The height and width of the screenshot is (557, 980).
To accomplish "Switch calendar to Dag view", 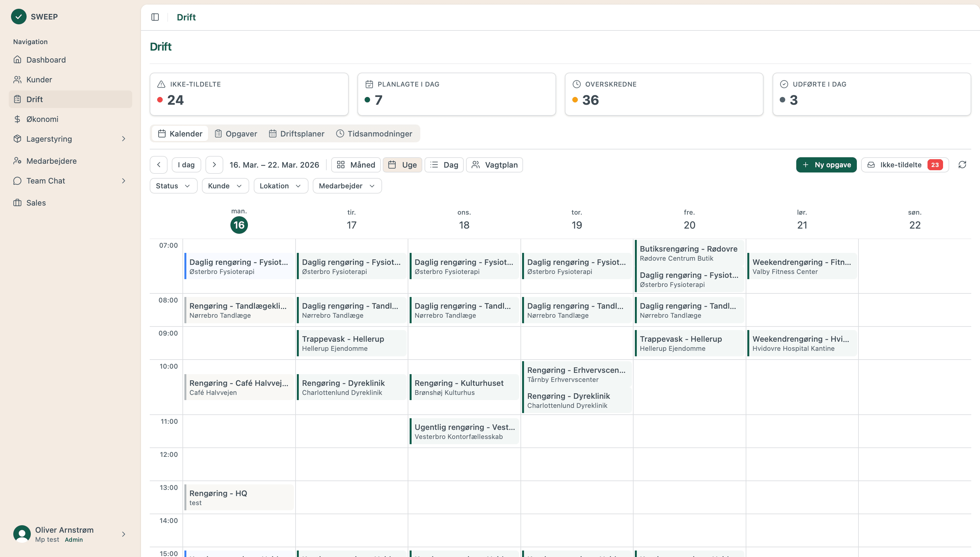I will click(x=444, y=165).
